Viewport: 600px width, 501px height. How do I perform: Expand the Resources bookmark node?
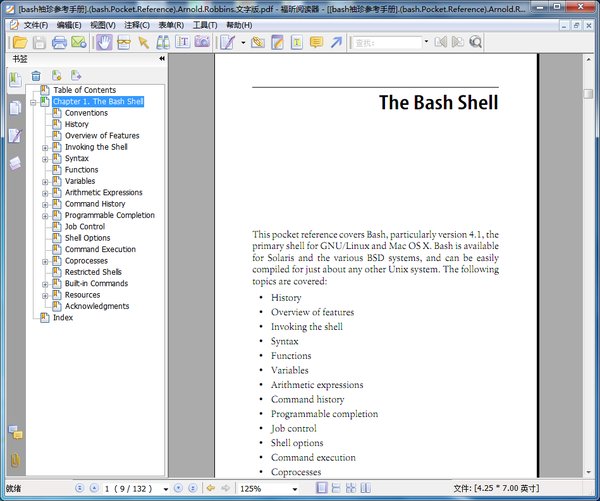point(45,296)
